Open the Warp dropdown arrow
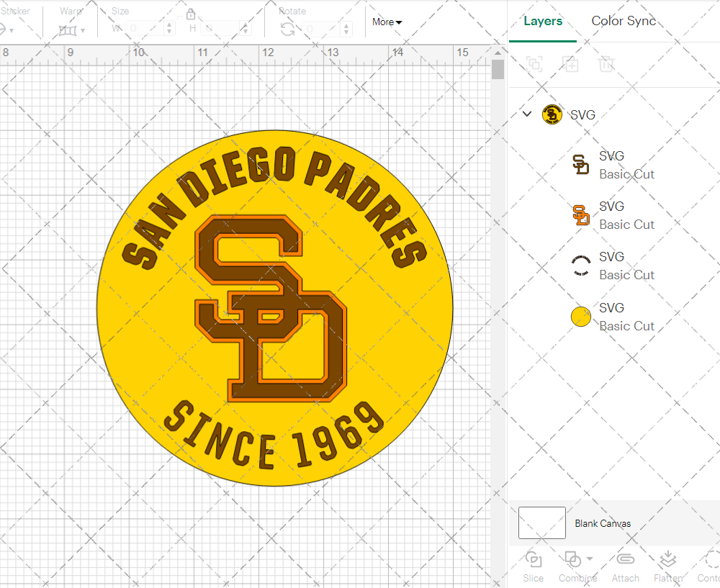720x588 pixels. 83,31
